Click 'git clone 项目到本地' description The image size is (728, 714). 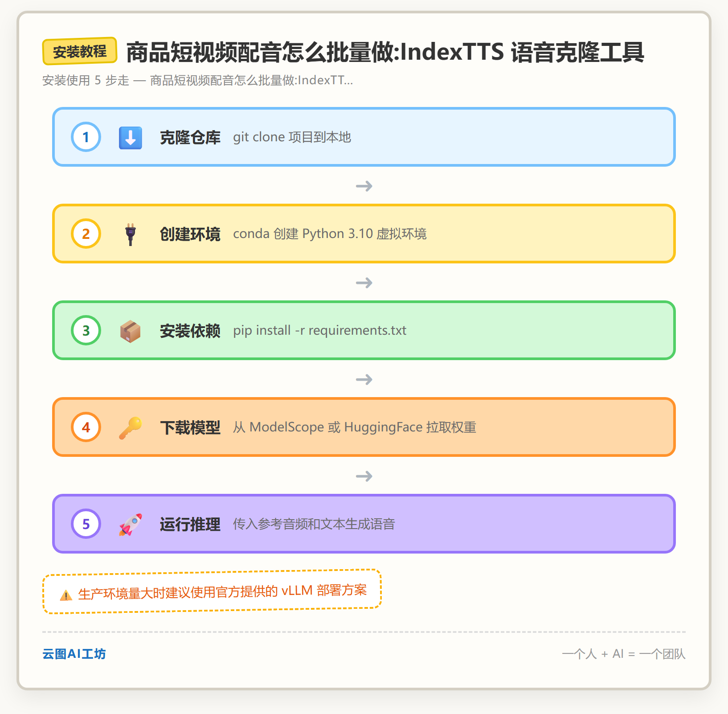pos(292,137)
